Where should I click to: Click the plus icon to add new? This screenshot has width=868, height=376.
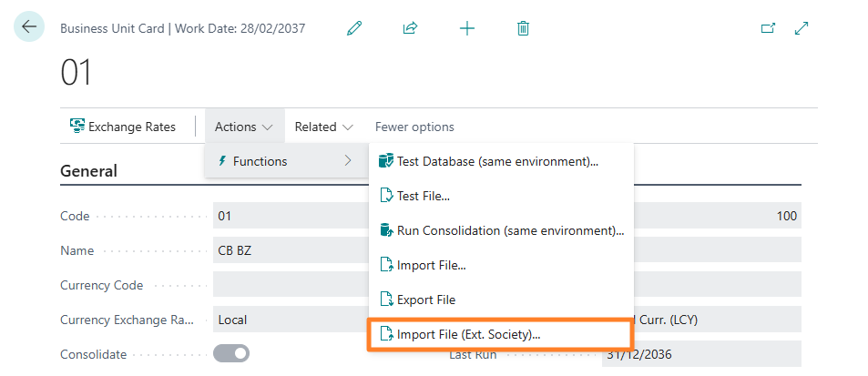click(467, 28)
